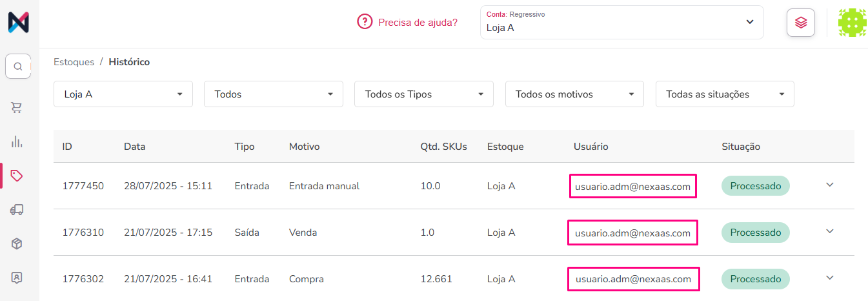868x301 pixels.
Task: Open the contact badge sidebar icon
Action: (17, 277)
